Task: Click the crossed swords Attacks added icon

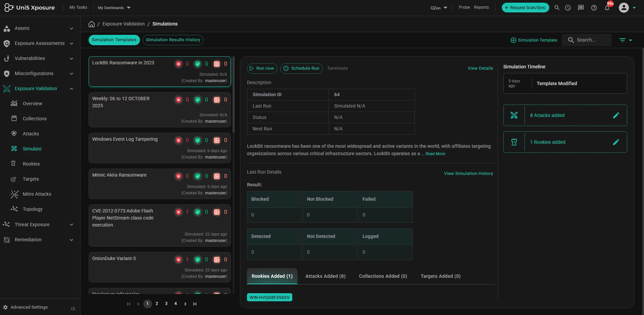Action: [x=514, y=115]
